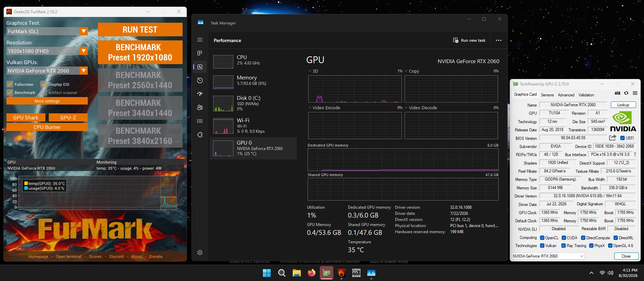Open Task Manager navigation hamburger menu

point(200,40)
